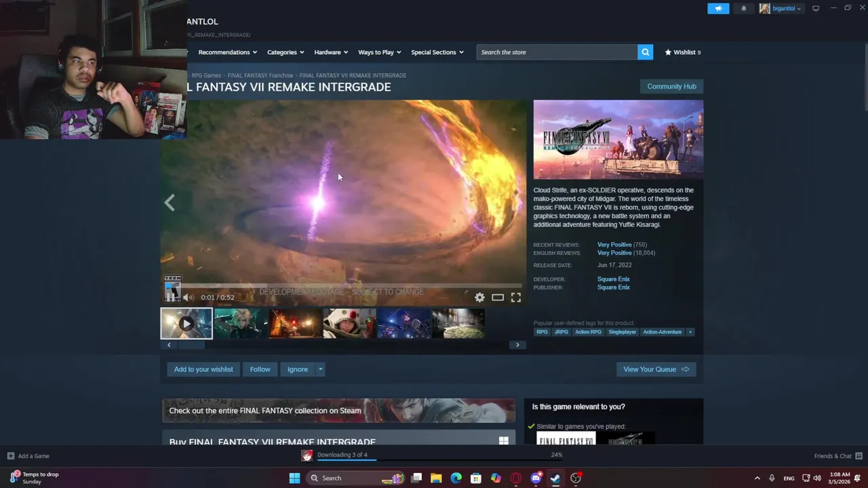
Task: Enter fullscreen for the trailer video
Action: click(516, 298)
